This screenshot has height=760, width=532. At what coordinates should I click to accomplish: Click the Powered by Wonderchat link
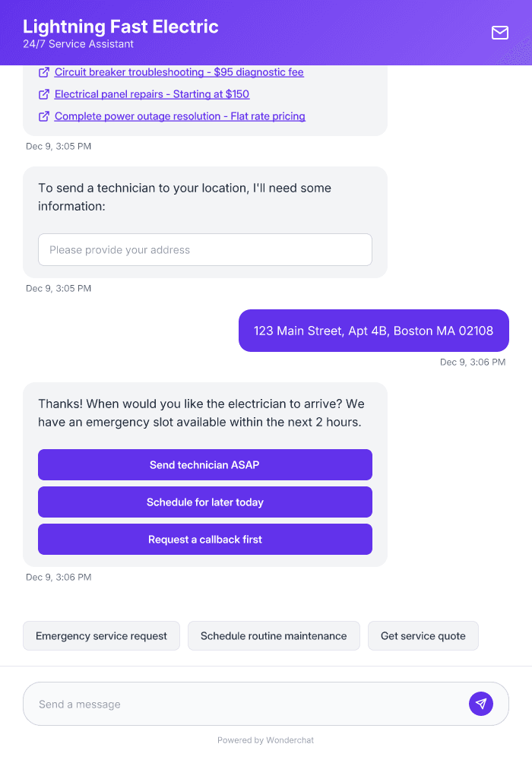tap(265, 739)
